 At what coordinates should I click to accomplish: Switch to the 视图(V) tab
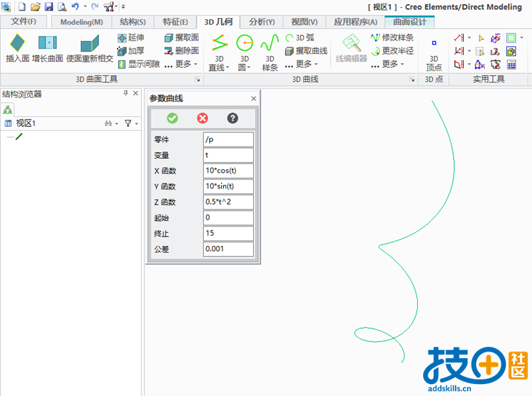tap(304, 22)
